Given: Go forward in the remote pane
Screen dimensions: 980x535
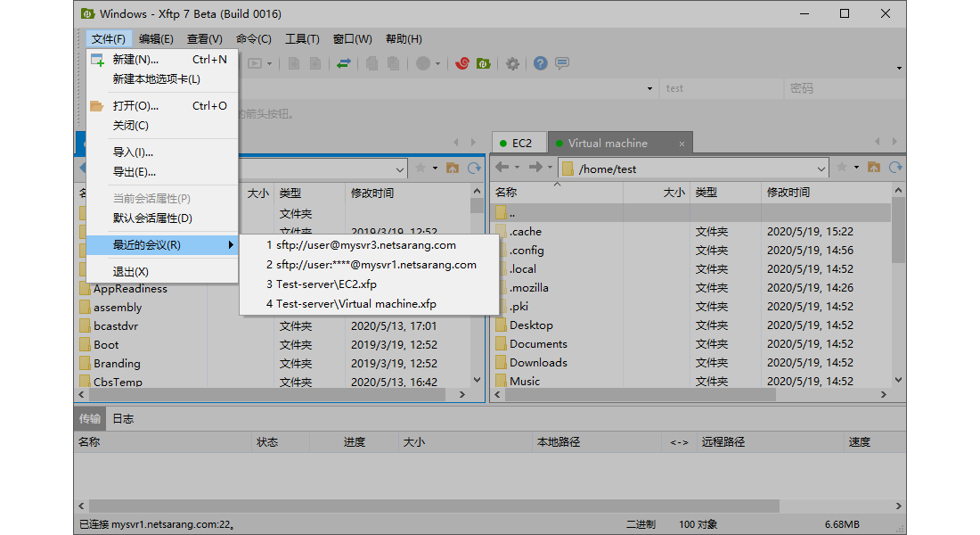Looking at the screenshot, I should click(x=535, y=167).
